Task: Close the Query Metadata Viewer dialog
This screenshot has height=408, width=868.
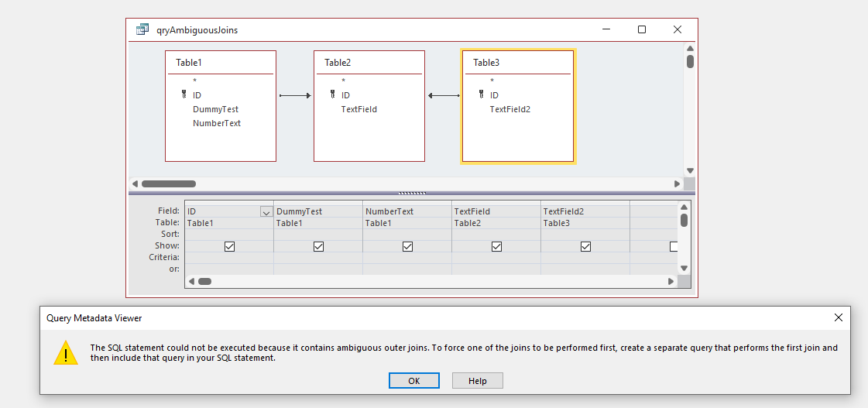Action: pos(838,317)
